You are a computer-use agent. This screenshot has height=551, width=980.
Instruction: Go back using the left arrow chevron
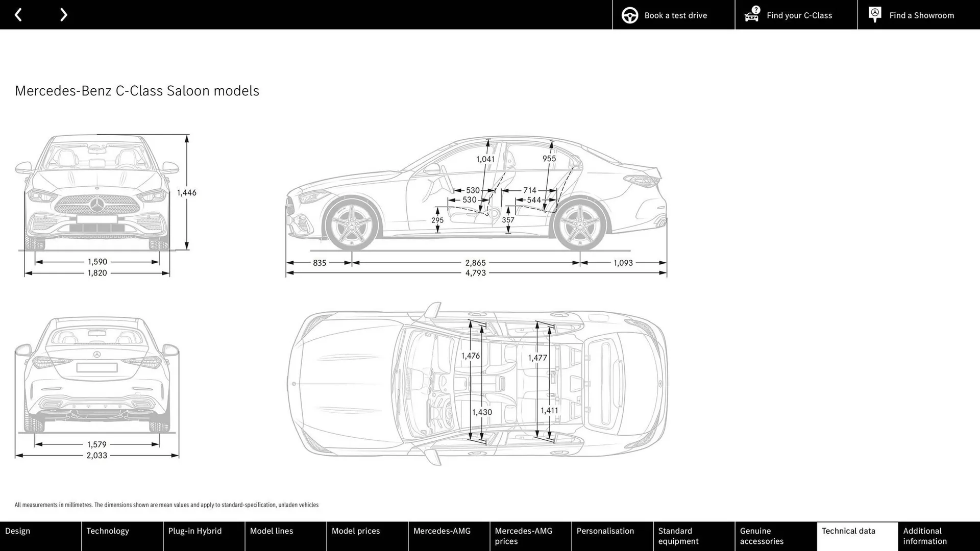tap(18, 15)
